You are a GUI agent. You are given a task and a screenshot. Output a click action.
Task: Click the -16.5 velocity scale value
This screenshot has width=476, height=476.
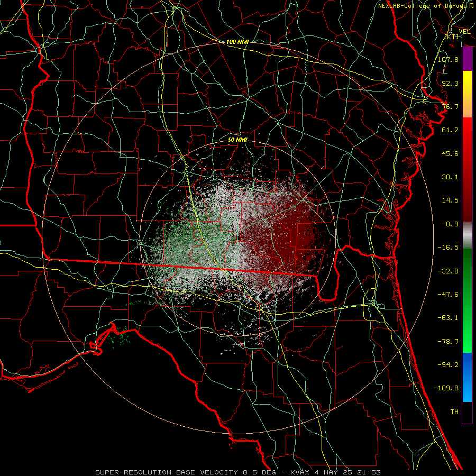coord(448,248)
